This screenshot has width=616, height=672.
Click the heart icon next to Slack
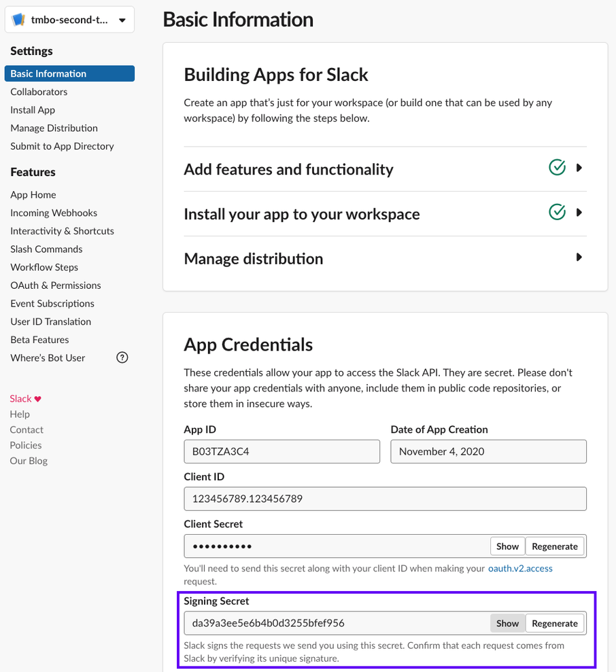pos(37,398)
